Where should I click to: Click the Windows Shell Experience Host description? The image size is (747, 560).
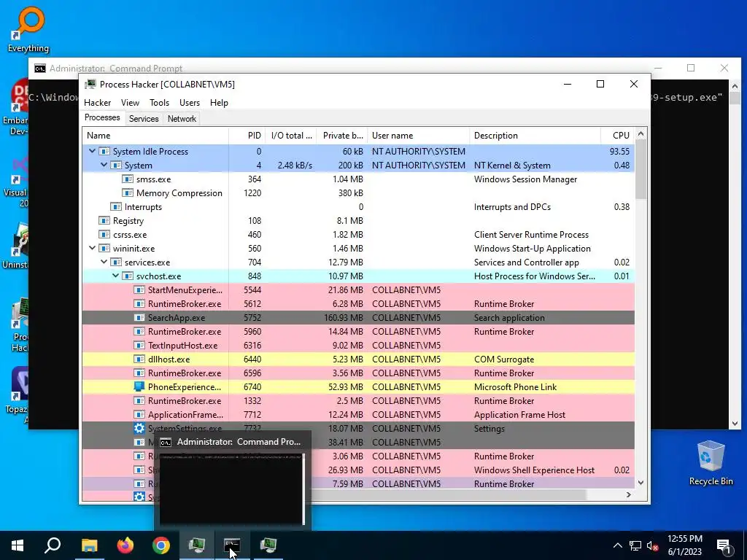tap(534, 470)
